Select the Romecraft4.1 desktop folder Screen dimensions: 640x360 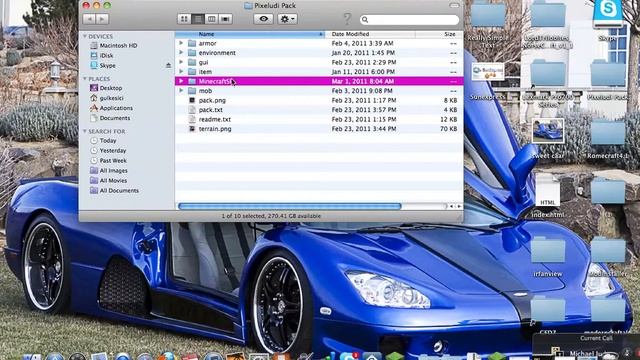[608, 139]
